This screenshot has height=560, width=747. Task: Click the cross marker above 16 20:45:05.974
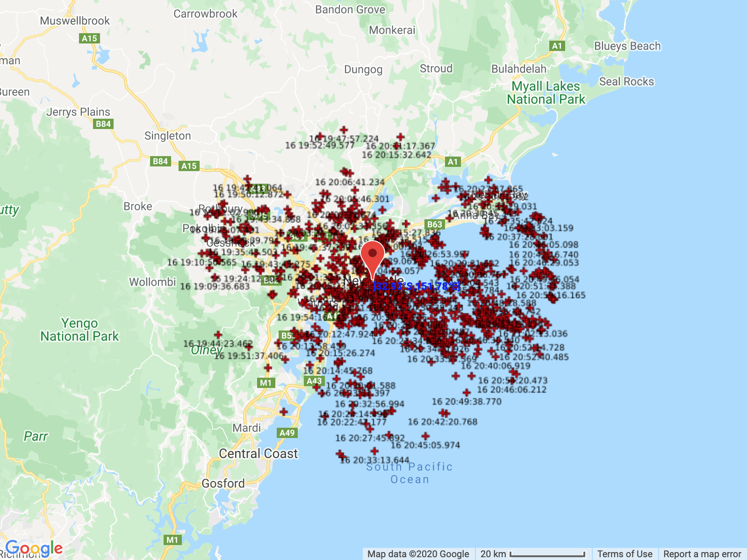425,436
